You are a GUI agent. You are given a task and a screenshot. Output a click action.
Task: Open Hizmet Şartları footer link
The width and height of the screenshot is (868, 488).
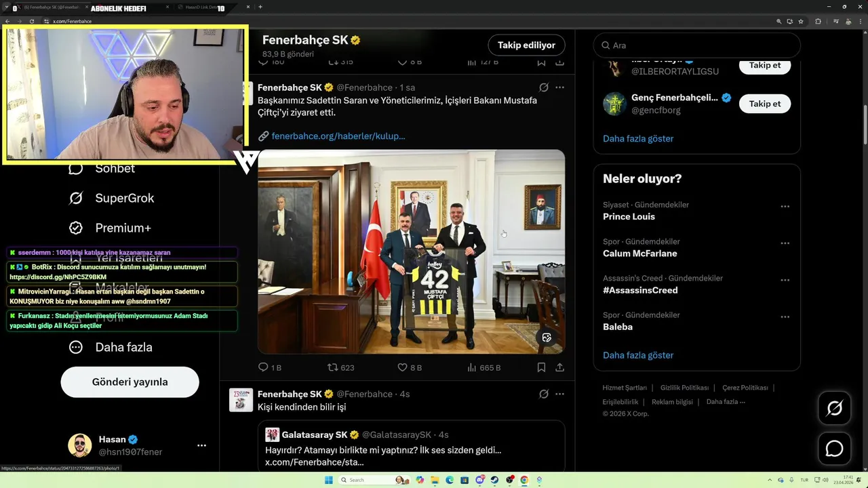625,388
